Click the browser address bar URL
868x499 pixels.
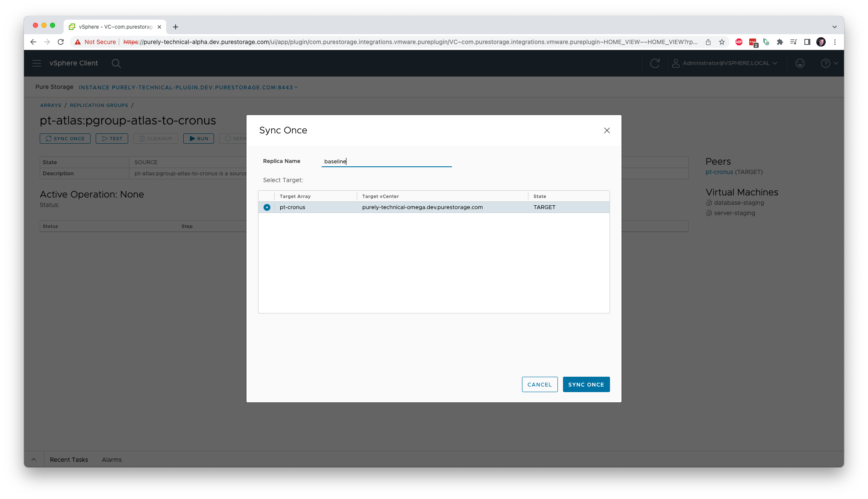pos(410,42)
